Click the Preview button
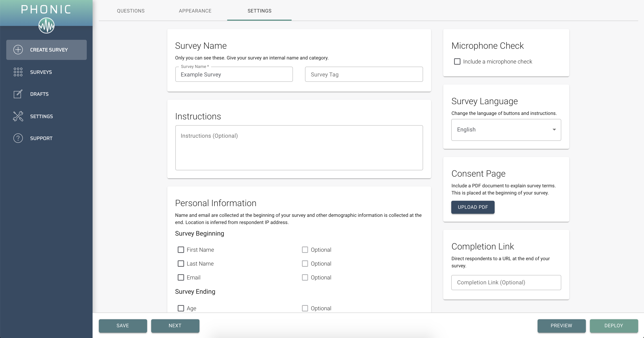 pyautogui.click(x=561, y=326)
